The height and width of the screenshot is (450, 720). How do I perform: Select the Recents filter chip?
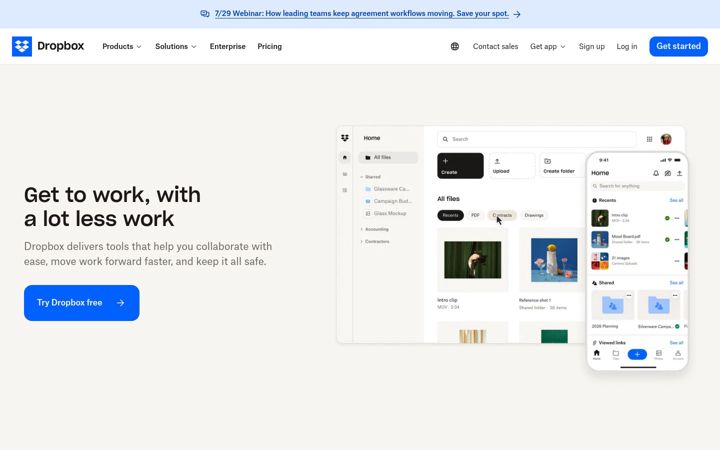(450, 215)
